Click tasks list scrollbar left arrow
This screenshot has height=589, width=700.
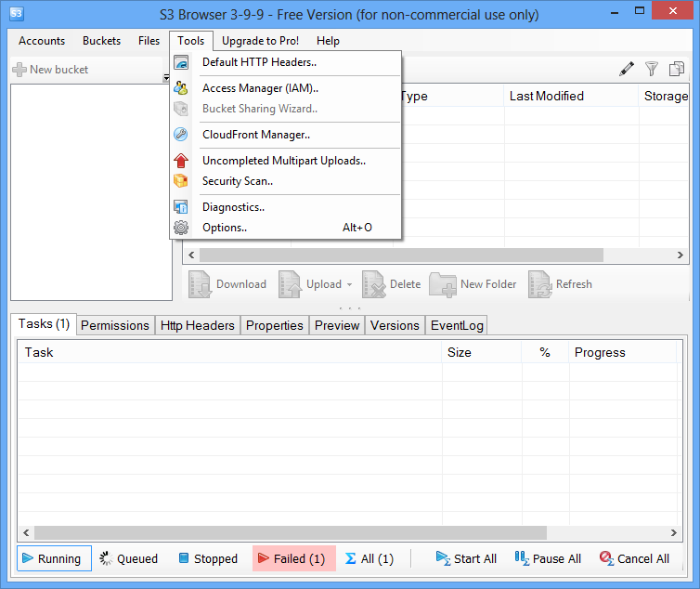coord(26,532)
